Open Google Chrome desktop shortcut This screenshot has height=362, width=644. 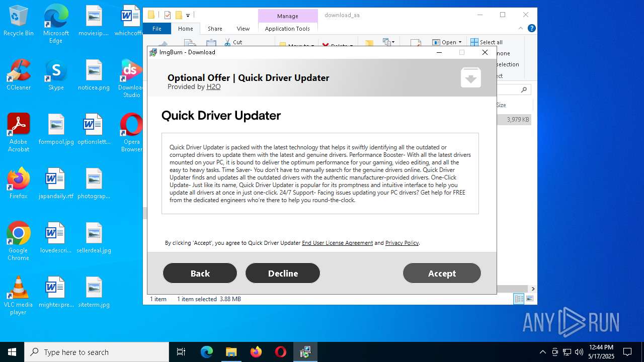[x=19, y=241]
